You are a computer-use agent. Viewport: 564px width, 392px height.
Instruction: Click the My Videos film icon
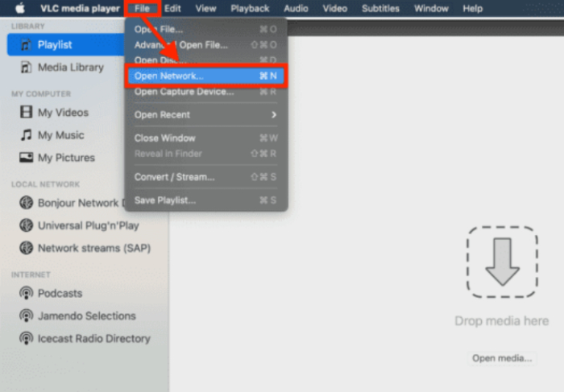(26, 112)
